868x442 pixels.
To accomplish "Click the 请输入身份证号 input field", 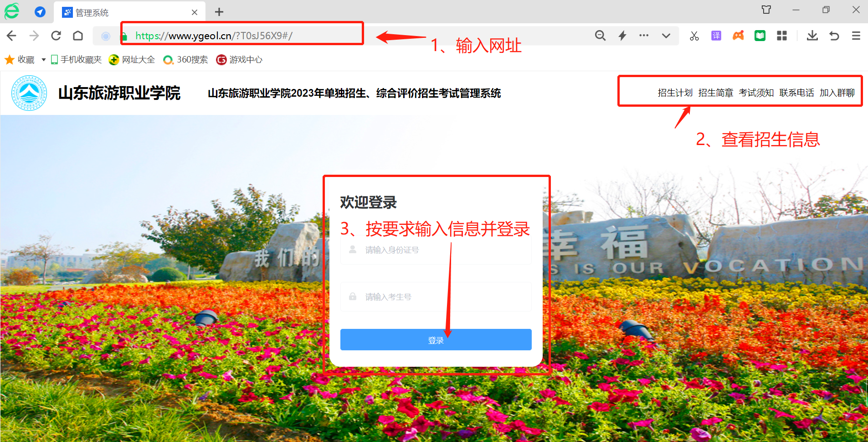I will (436, 250).
